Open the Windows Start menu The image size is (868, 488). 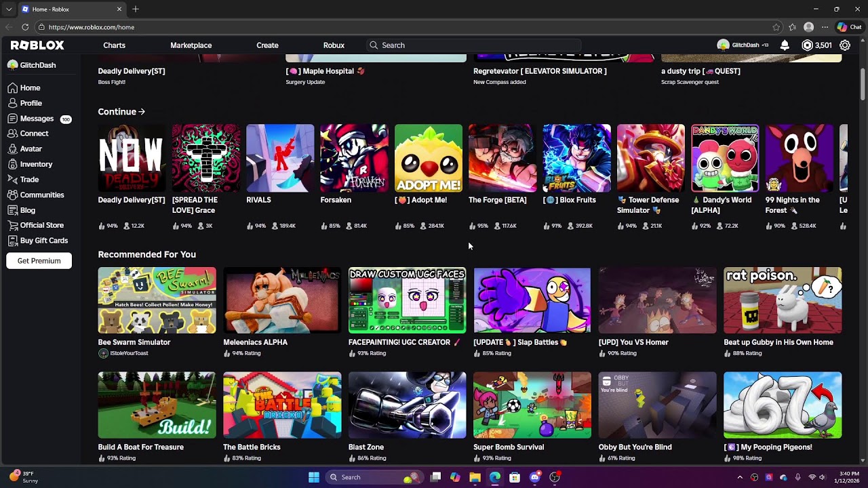tap(314, 477)
